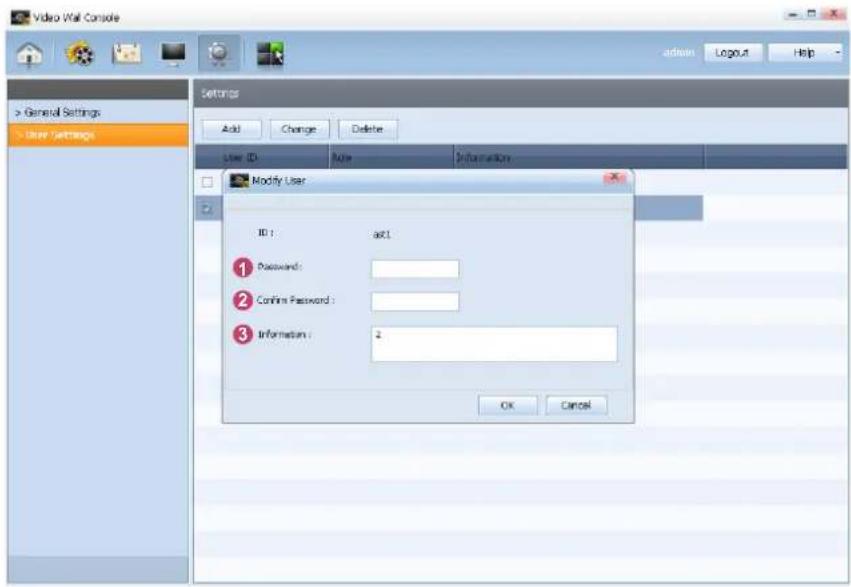The image size is (851, 587).
Task: Click the Change user button
Action: click(299, 129)
